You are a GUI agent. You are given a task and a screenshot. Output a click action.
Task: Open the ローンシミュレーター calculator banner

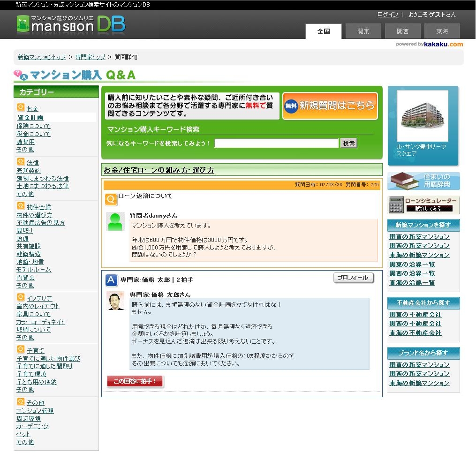pyautogui.click(x=423, y=205)
